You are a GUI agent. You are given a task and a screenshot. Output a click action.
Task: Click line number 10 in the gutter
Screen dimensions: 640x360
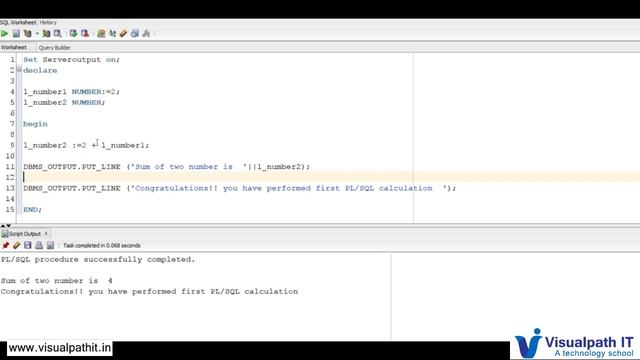pyautogui.click(x=10, y=156)
